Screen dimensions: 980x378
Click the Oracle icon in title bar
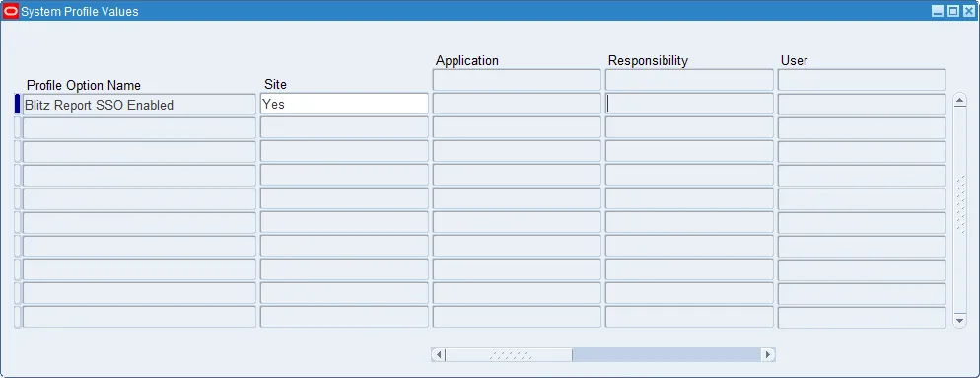pyautogui.click(x=11, y=11)
